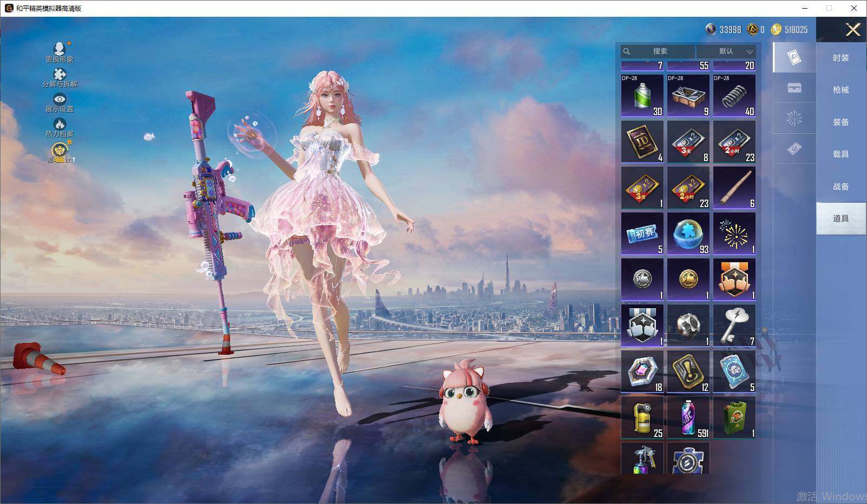Image resolution: width=867 pixels, height=504 pixels.
Task: Open the fireworks sub-category tab
Action: 794,118
